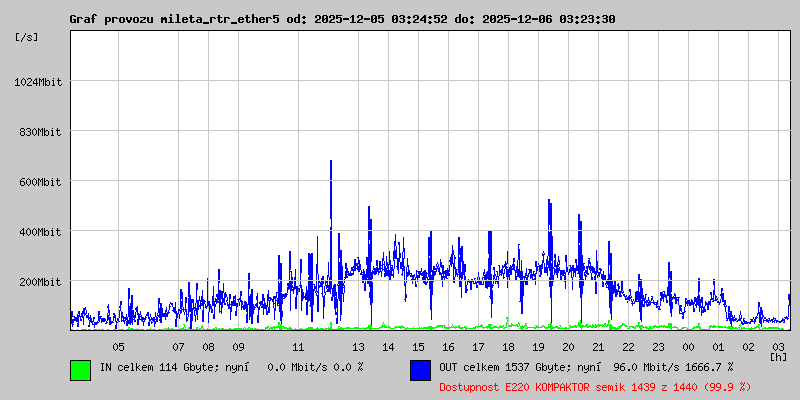
Task: Select the 1024Mbit y-axis label
Action: coord(39,82)
